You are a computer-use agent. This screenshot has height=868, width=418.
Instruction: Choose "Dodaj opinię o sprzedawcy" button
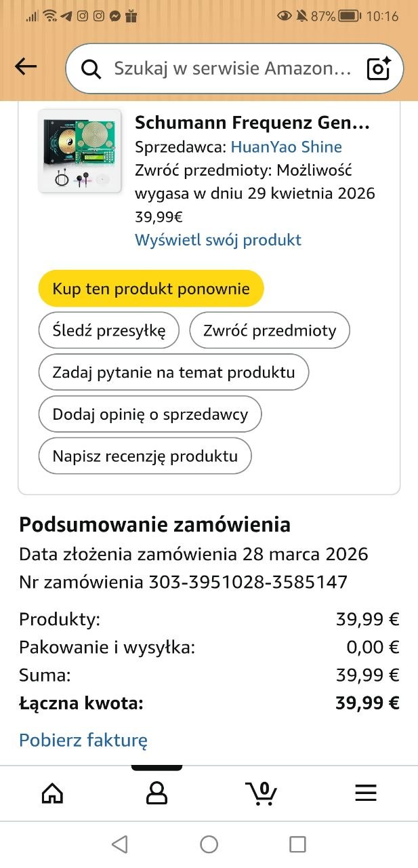(150, 414)
